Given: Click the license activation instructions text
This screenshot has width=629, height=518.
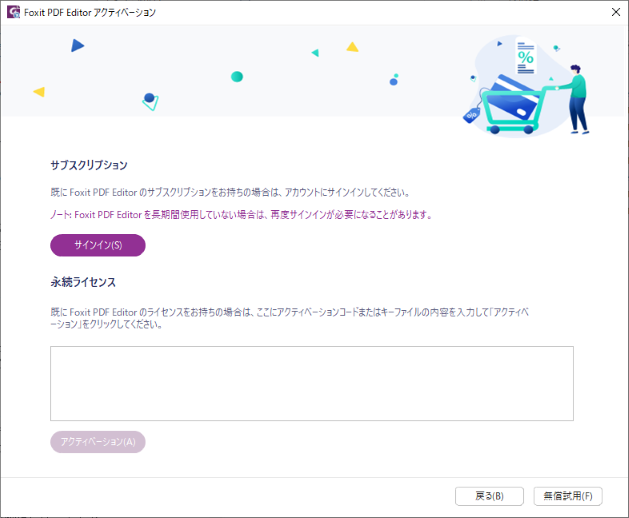Looking at the screenshot, I should pyautogui.click(x=290, y=318).
